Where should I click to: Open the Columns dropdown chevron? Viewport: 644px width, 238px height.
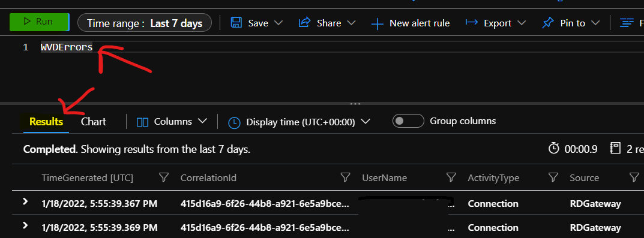[x=202, y=122]
